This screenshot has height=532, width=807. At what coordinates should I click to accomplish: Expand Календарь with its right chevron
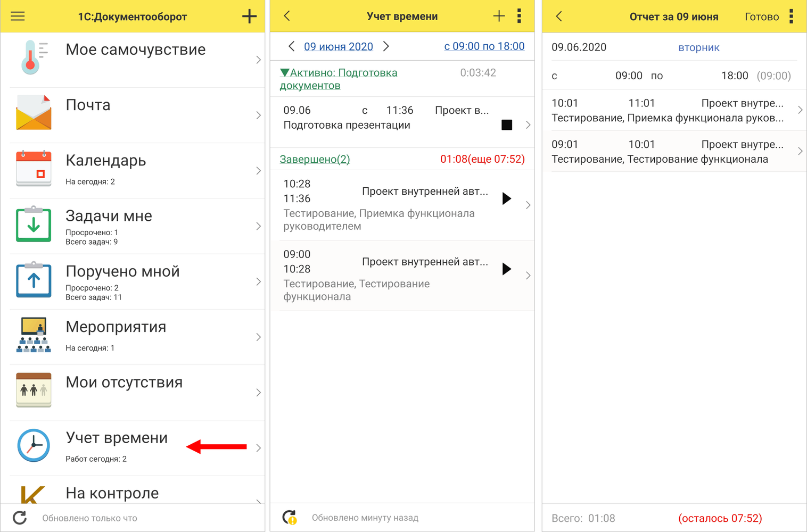point(258,170)
